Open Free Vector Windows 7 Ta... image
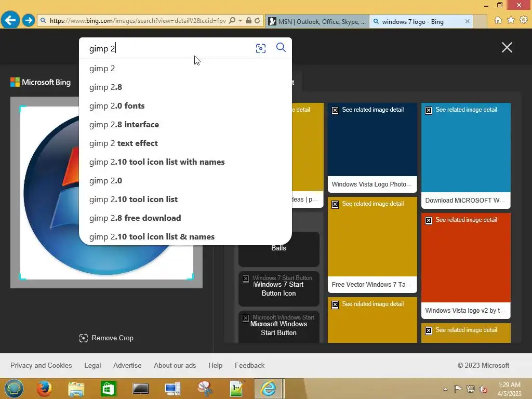Viewport: 532px width, 399px height. tap(372, 245)
